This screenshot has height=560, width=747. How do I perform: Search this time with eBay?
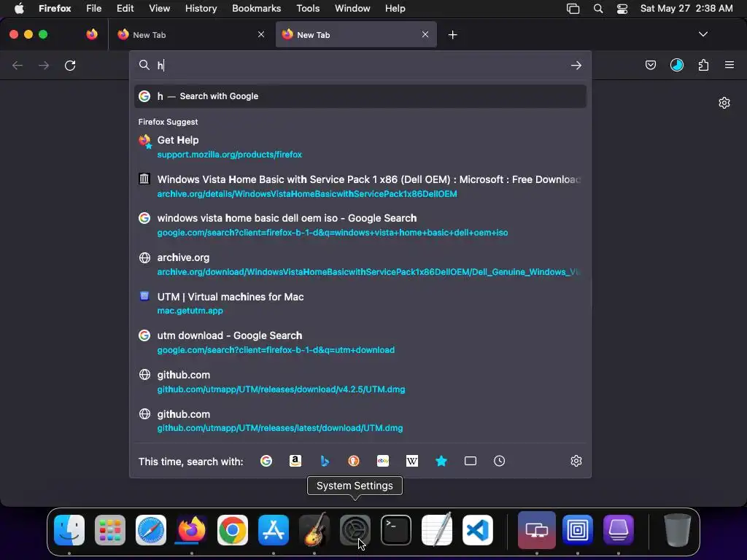pos(383,461)
